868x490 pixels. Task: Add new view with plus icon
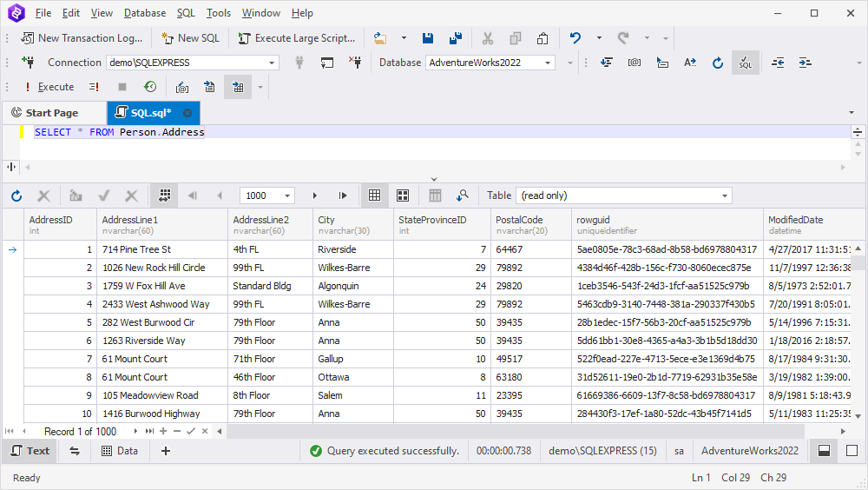click(165, 451)
